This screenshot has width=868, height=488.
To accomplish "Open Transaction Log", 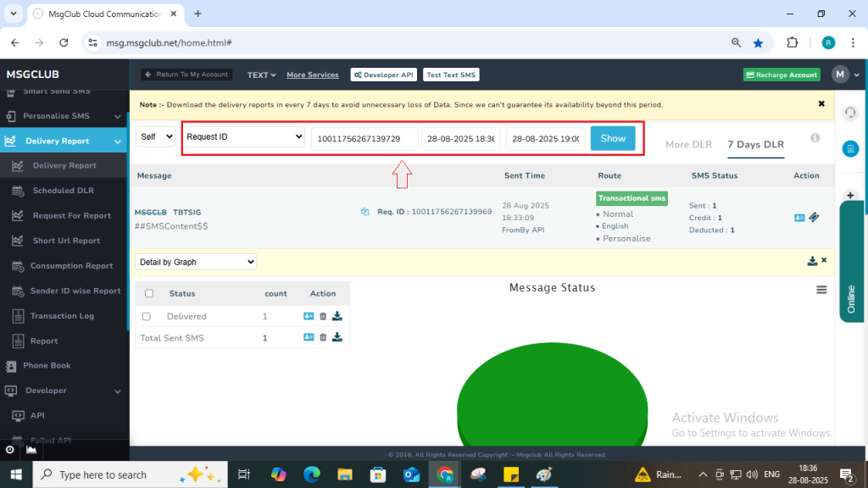I will tap(64, 316).
